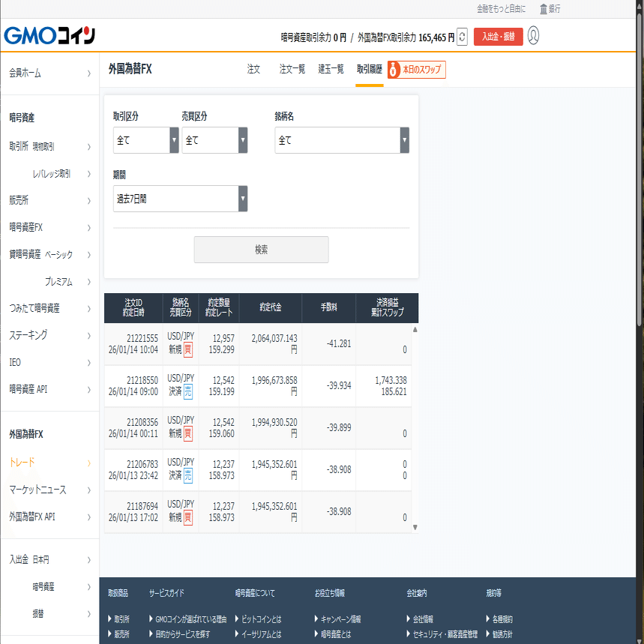Open the 期間 dropdown showing 過去7日間
This screenshot has width=644, height=644.
click(180, 199)
